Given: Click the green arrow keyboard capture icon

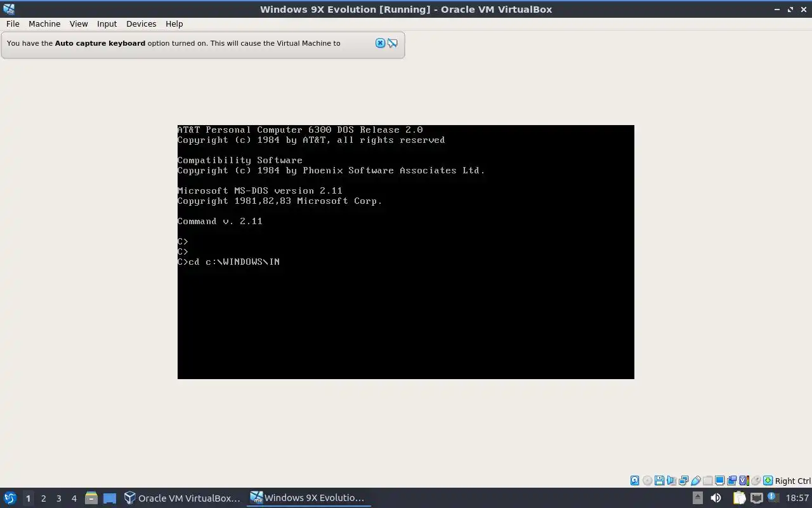Looking at the screenshot, I should [x=768, y=481].
